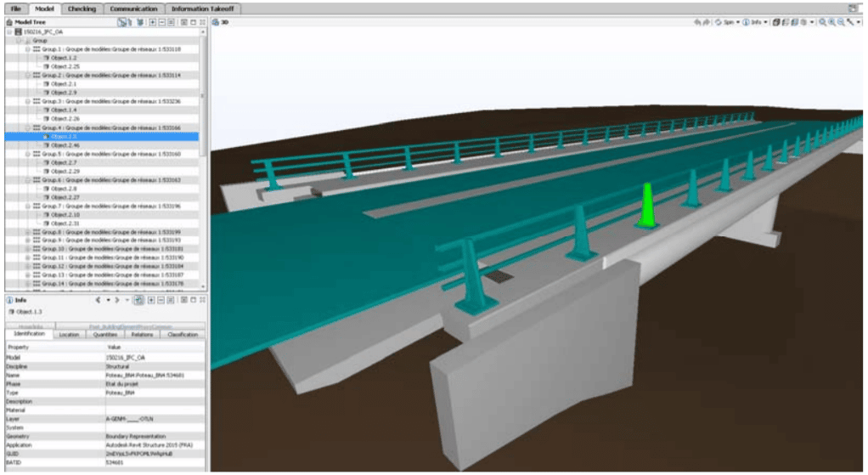Click the collapse-all minus icon in Model Tree toolbar
Screen dimensions: 868x475
(163, 21)
